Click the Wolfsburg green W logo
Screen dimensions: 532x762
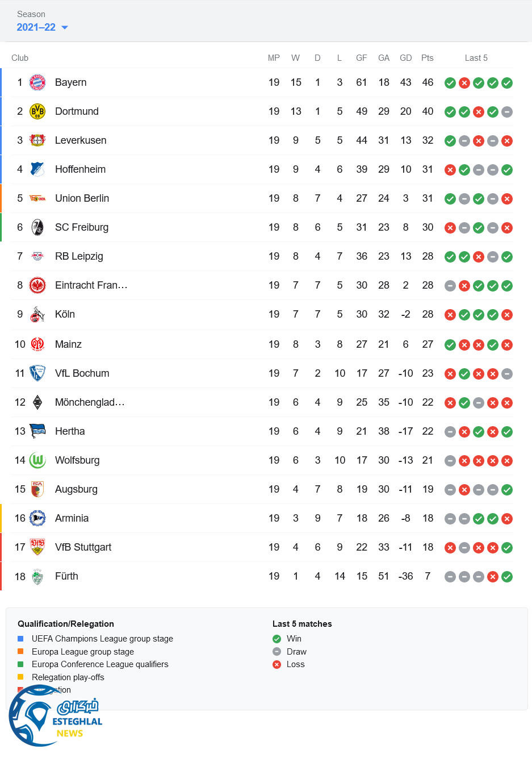coord(37,460)
